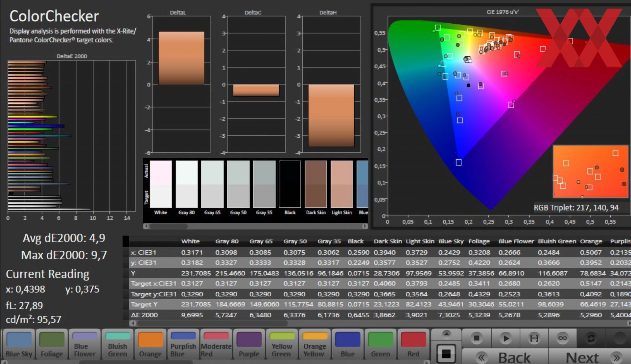Image resolution: width=631 pixels, height=364 pixels.
Task: Select the Blue color patch
Action: click(x=347, y=344)
